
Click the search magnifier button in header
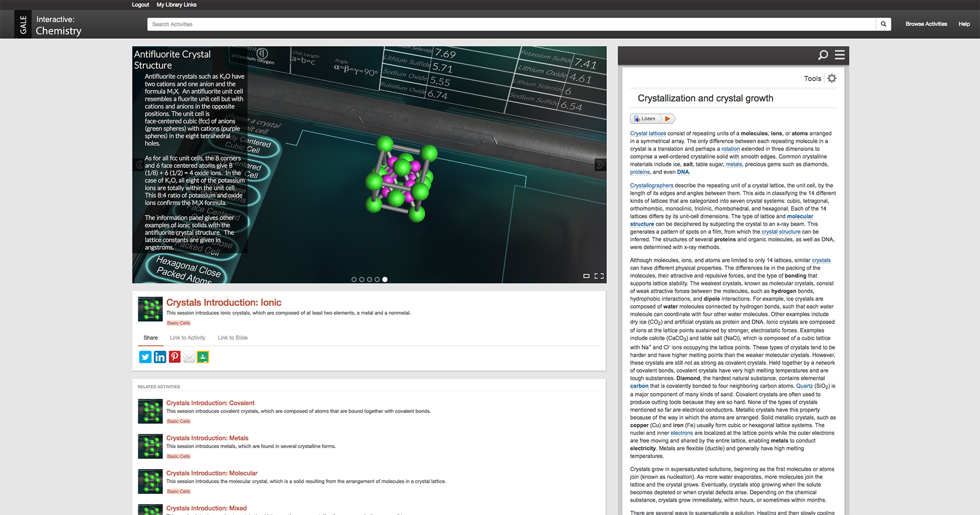[x=884, y=24]
